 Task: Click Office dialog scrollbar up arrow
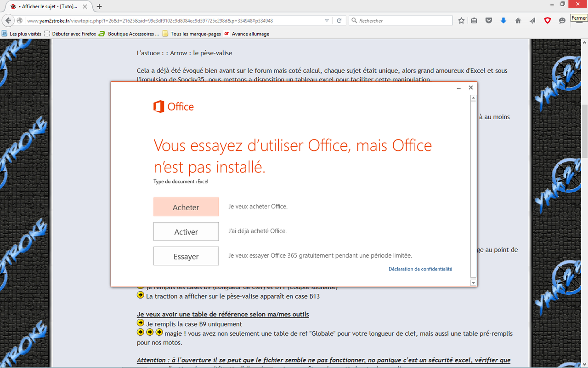pos(474,98)
